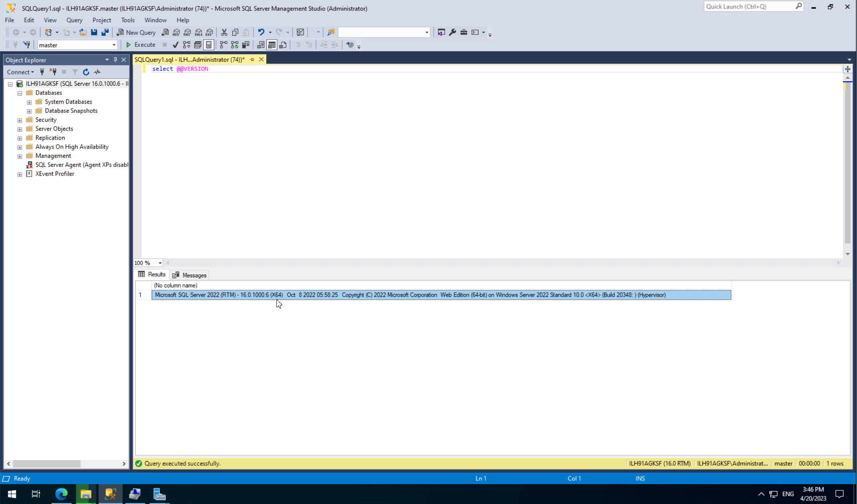Open the Tools menu
The width and height of the screenshot is (857, 504).
tap(128, 20)
